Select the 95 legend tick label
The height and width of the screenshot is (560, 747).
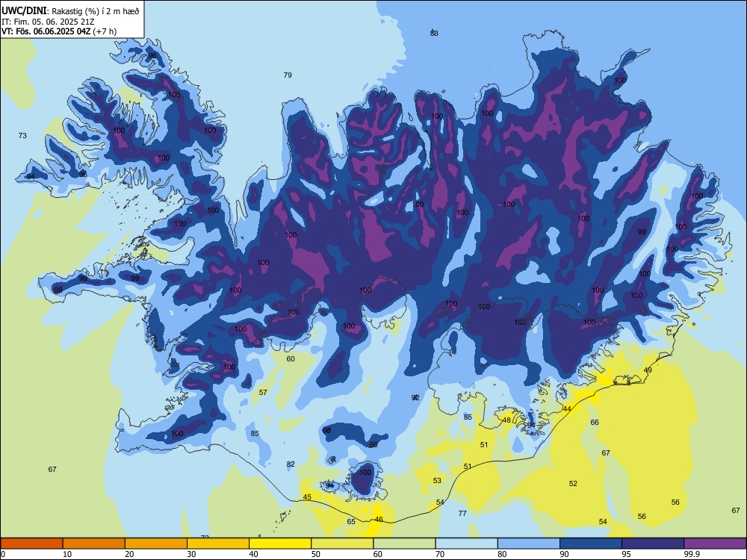click(x=626, y=554)
